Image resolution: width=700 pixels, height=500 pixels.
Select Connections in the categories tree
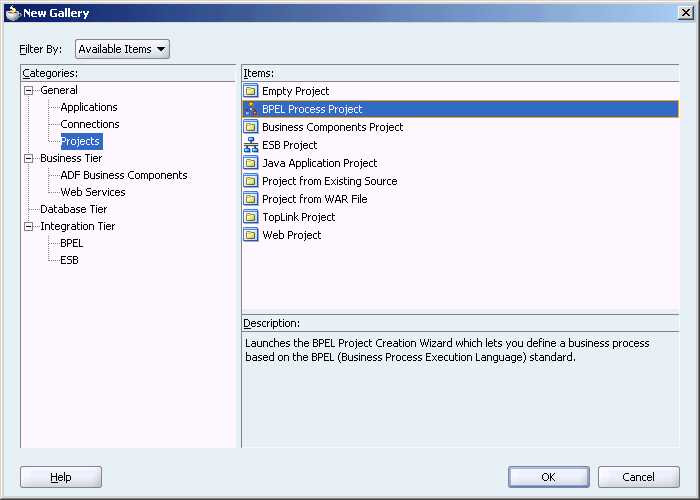point(90,124)
